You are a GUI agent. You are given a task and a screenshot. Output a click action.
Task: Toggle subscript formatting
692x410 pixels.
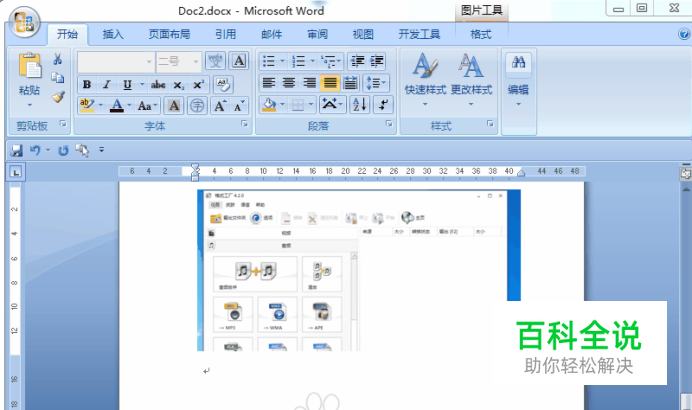[x=178, y=85]
